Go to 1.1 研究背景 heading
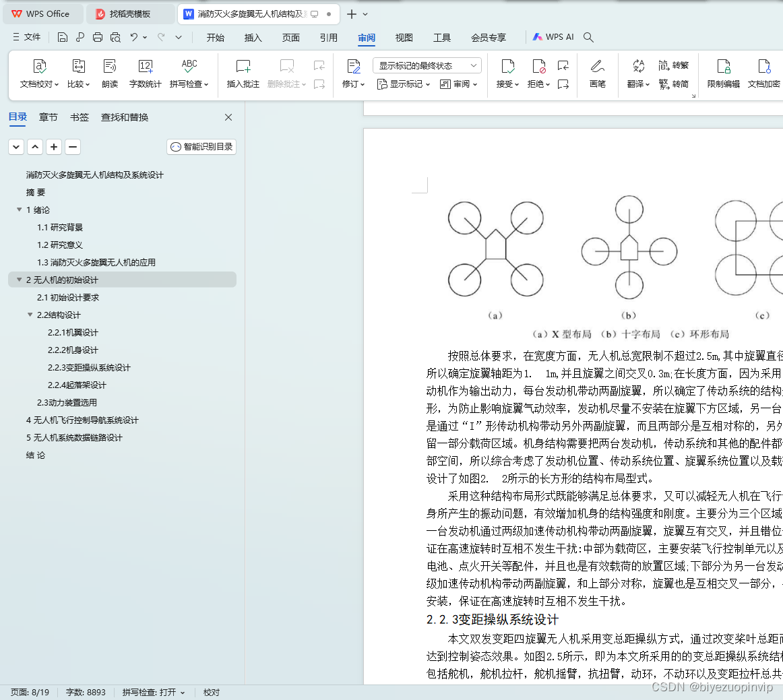 [x=60, y=227]
